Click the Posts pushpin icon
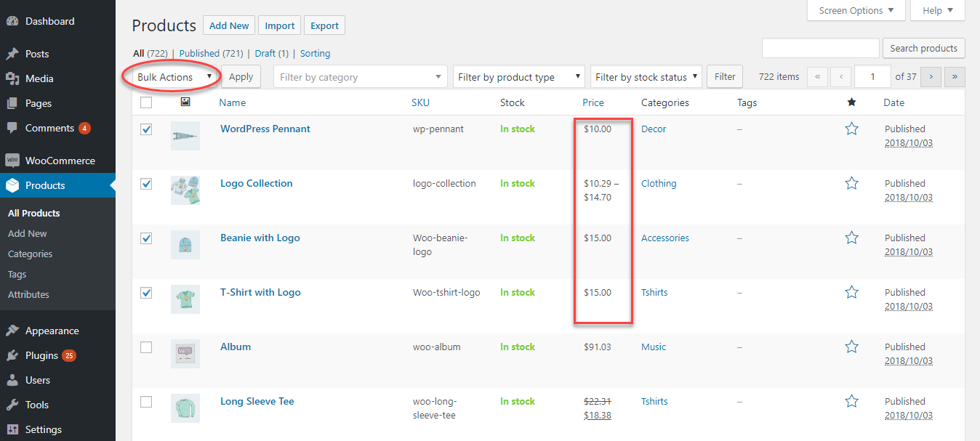Screen dimensions: 980x441 pos(12,54)
